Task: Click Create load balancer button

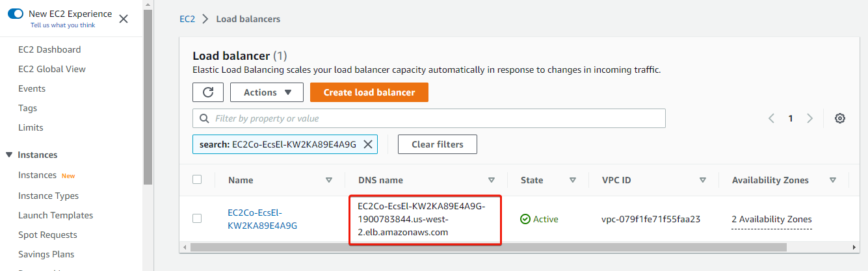Action: coord(369,92)
